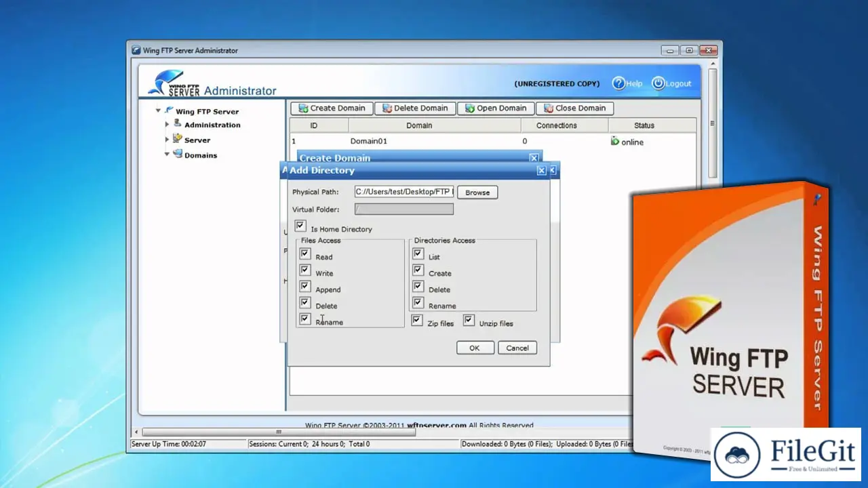Toggle the Append checkbox
The image size is (868, 488).
pos(305,286)
